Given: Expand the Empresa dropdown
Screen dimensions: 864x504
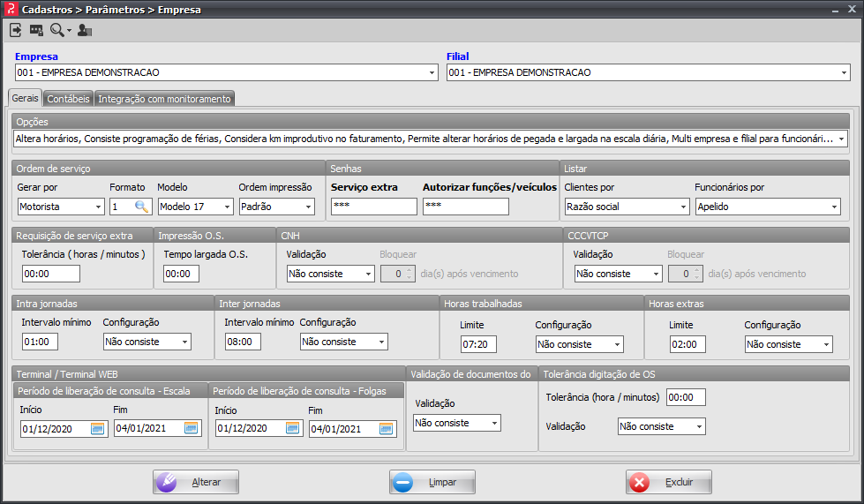Looking at the screenshot, I should pyautogui.click(x=432, y=72).
